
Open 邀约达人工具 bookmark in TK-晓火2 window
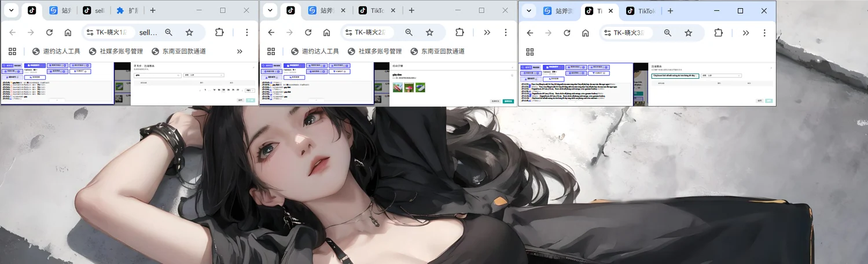(315, 51)
